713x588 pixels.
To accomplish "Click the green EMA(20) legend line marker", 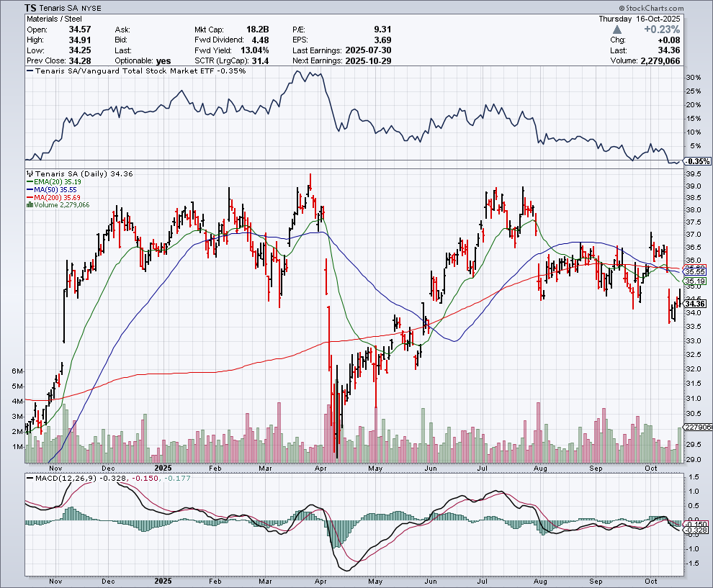I will pos(28,183).
